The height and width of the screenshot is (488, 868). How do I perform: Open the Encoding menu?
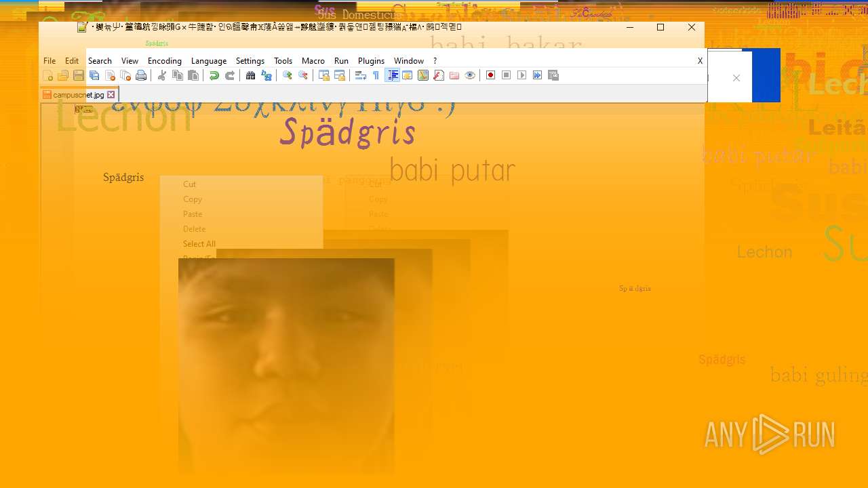coord(165,61)
